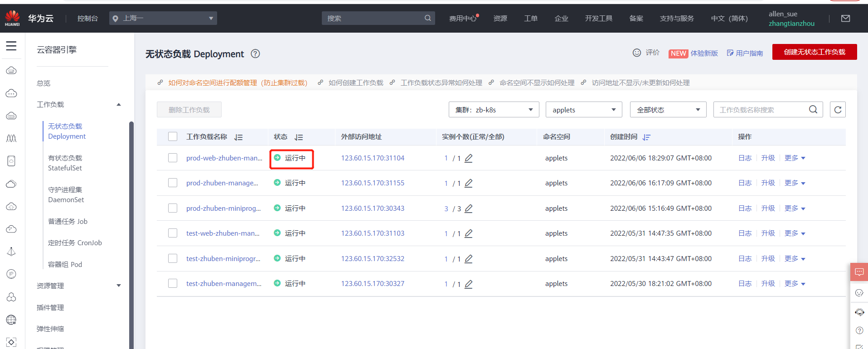The image size is (868, 349).
Task: Click the help question mark beside Deployment title
Action: point(256,54)
